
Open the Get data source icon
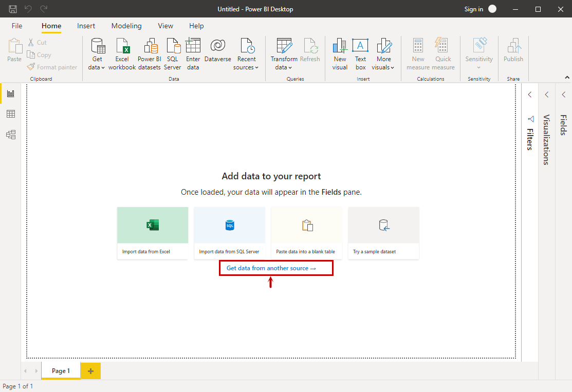(97, 46)
